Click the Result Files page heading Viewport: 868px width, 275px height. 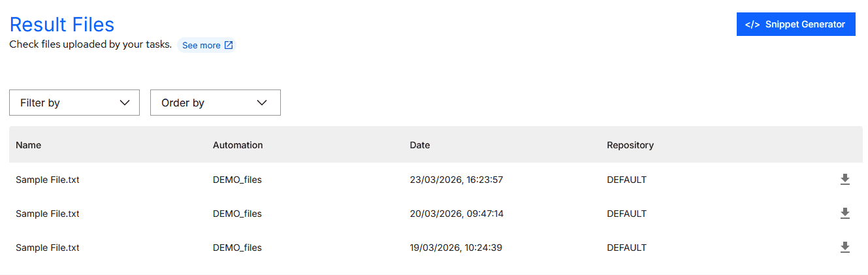62,25
